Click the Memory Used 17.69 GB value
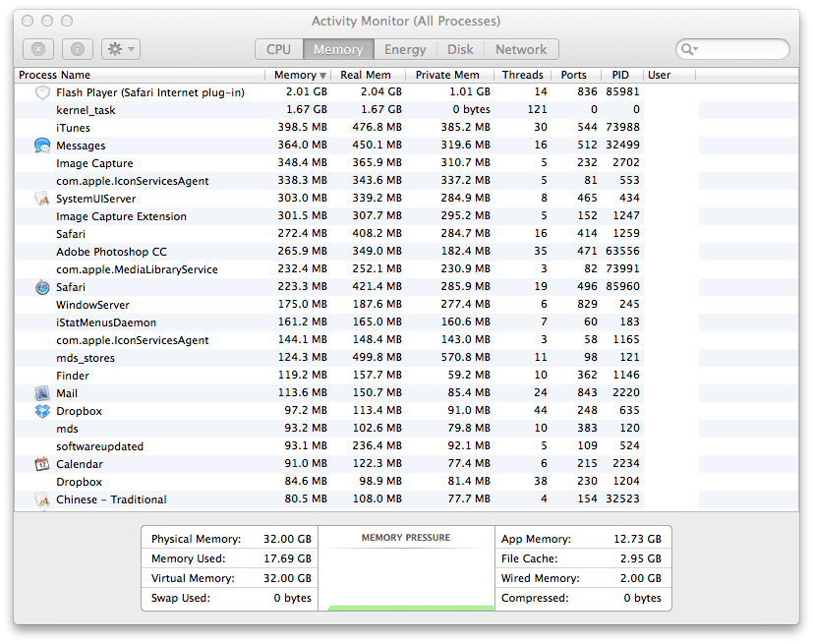This screenshot has width=813, height=644. pyautogui.click(x=287, y=558)
